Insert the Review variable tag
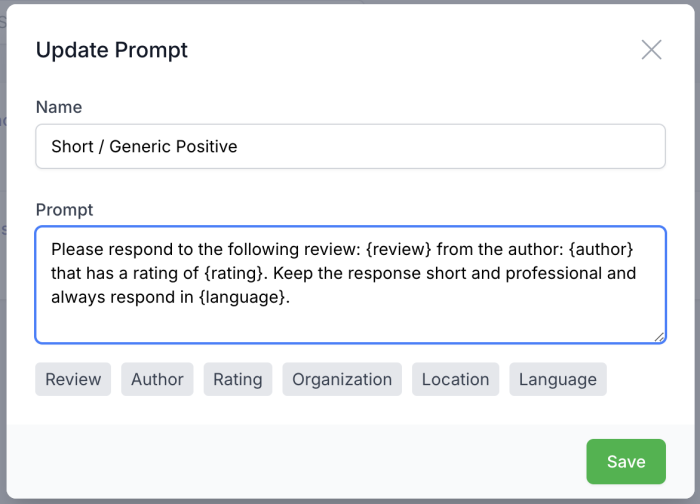The image size is (700, 504). (x=73, y=379)
